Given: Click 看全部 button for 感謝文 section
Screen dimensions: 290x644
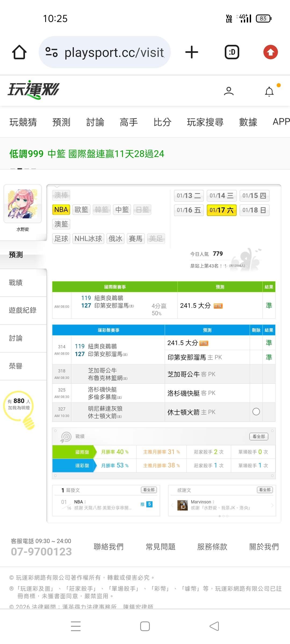Looking at the screenshot, I should tap(265, 490).
